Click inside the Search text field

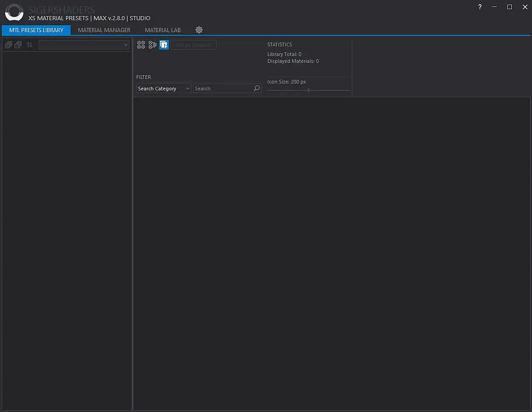pos(222,89)
